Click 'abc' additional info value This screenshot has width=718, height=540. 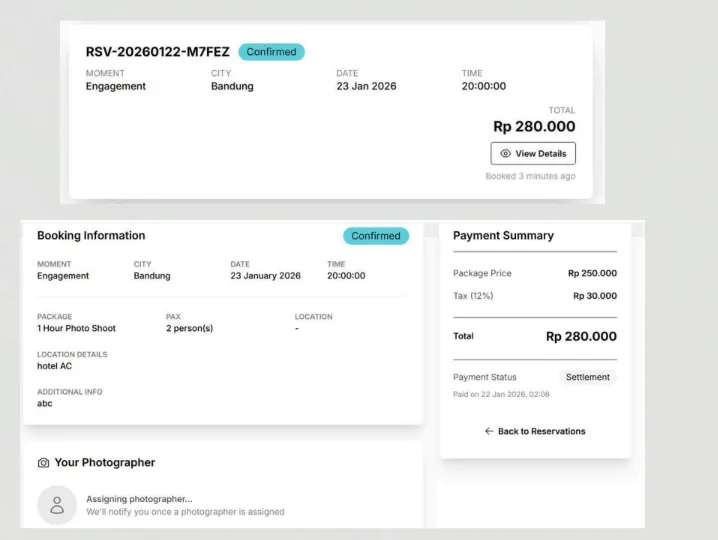44,404
